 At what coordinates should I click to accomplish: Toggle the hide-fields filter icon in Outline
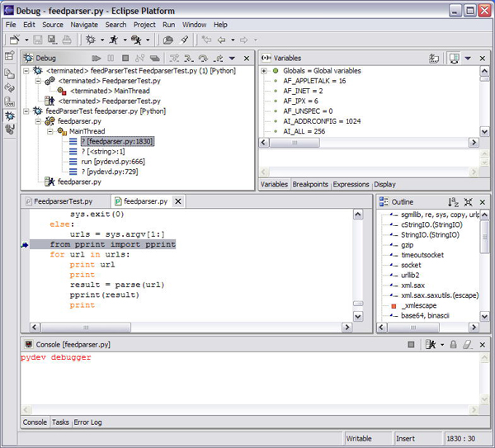tap(468, 202)
